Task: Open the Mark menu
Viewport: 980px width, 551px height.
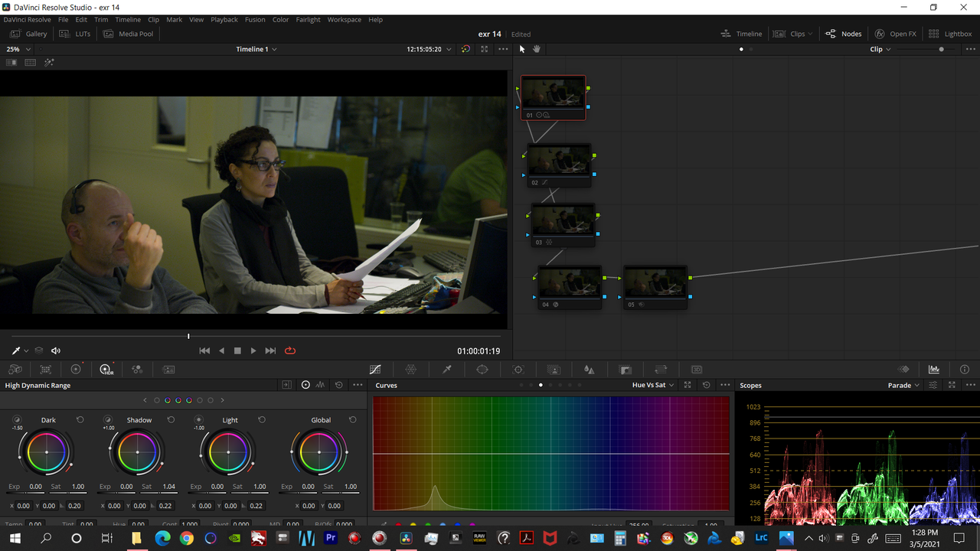Action: [x=175, y=19]
